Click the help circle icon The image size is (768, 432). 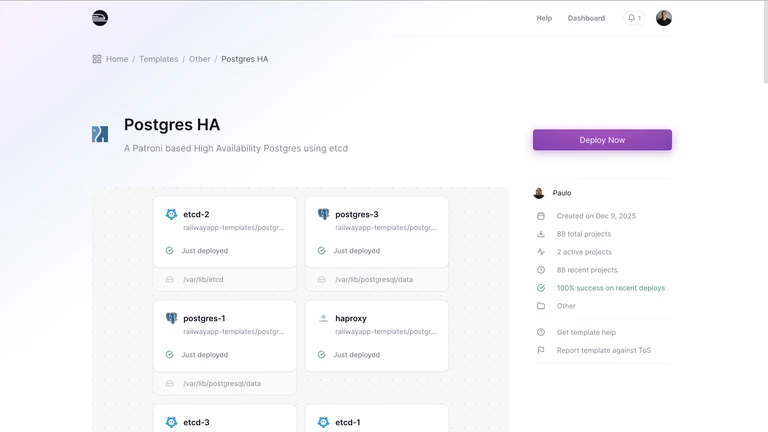coord(541,332)
